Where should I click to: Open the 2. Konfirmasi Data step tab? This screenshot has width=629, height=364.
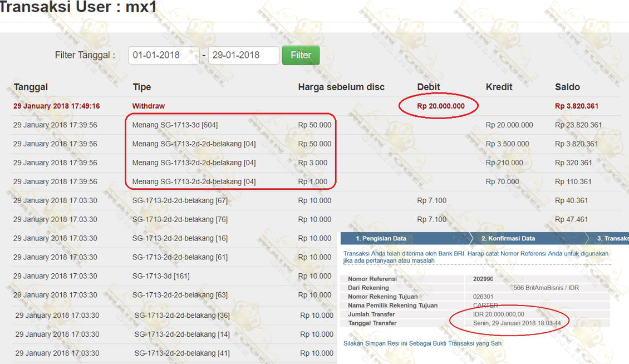508,238
